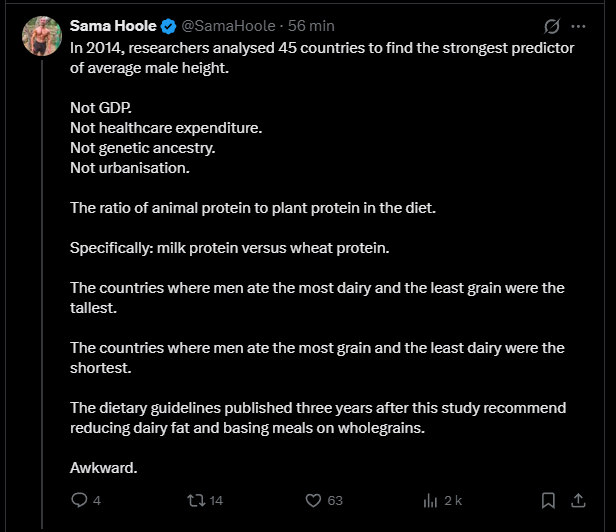The width and height of the screenshot is (616, 532).
Task: Click the 2k views count
Action: click(x=453, y=500)
